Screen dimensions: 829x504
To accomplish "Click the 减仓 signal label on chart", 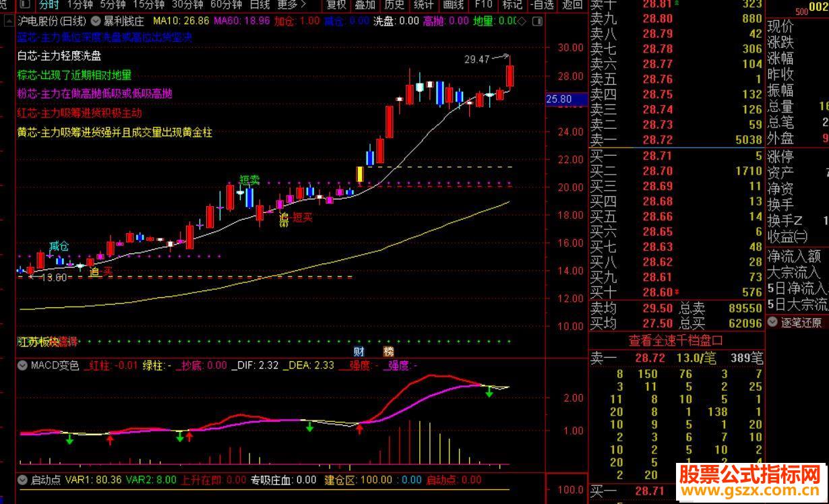I will coord(59,246).
